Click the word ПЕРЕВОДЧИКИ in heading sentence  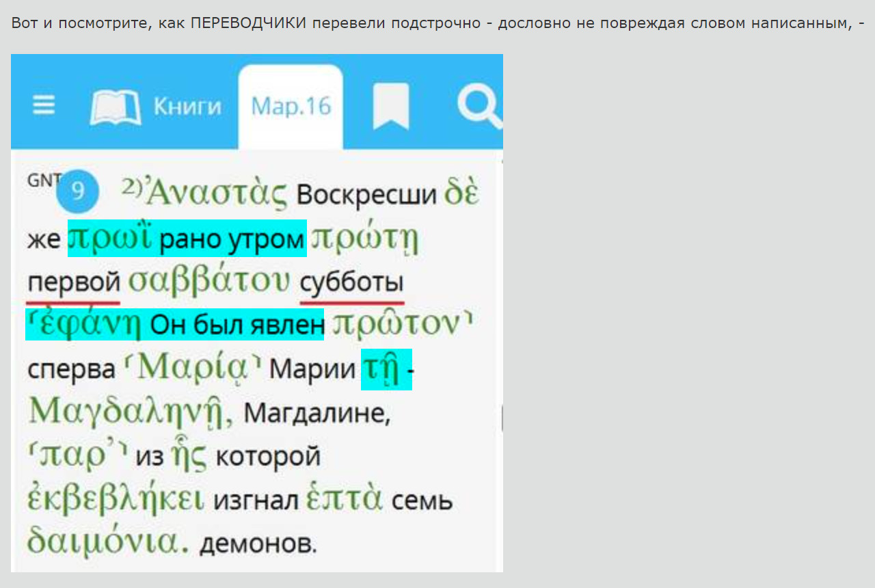tap(248, 23)
